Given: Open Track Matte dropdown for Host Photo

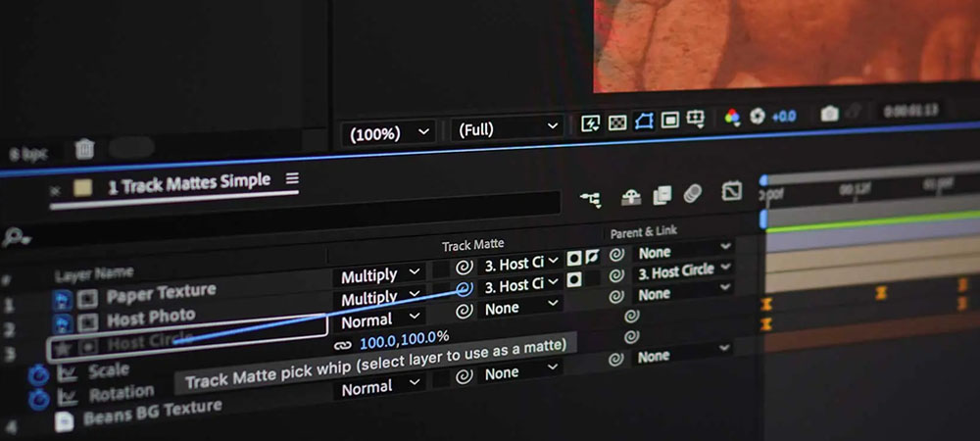Looking at the screenshot, I should pyautogui.click(x=520, y=285).
